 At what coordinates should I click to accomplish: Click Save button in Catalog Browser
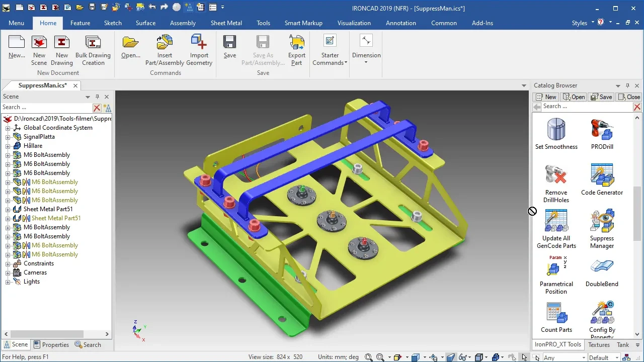coord(601,97)
